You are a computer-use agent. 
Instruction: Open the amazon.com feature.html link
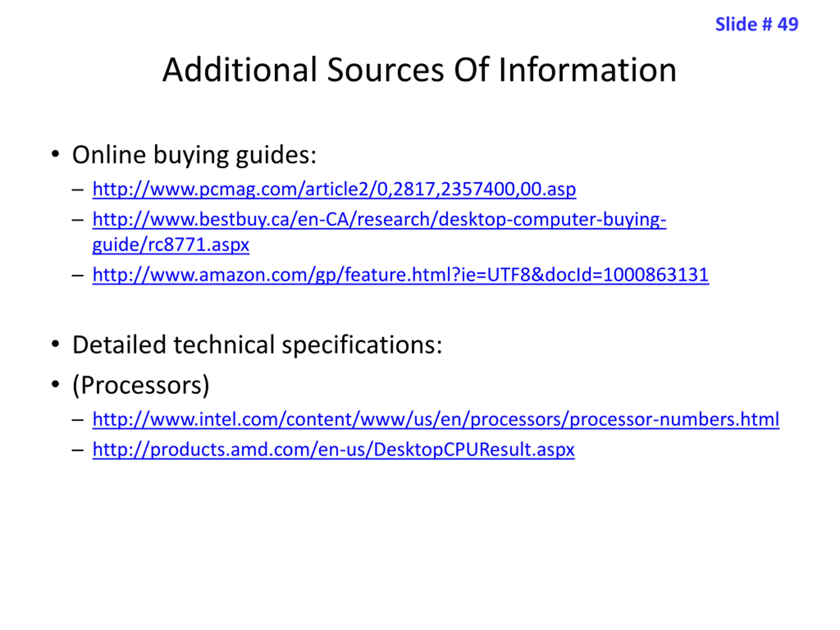[401, 275]
